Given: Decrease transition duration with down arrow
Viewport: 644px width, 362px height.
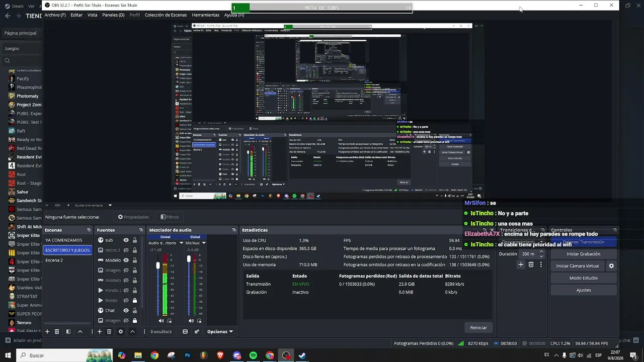Looking at the screenshot, I should [541, 256].
